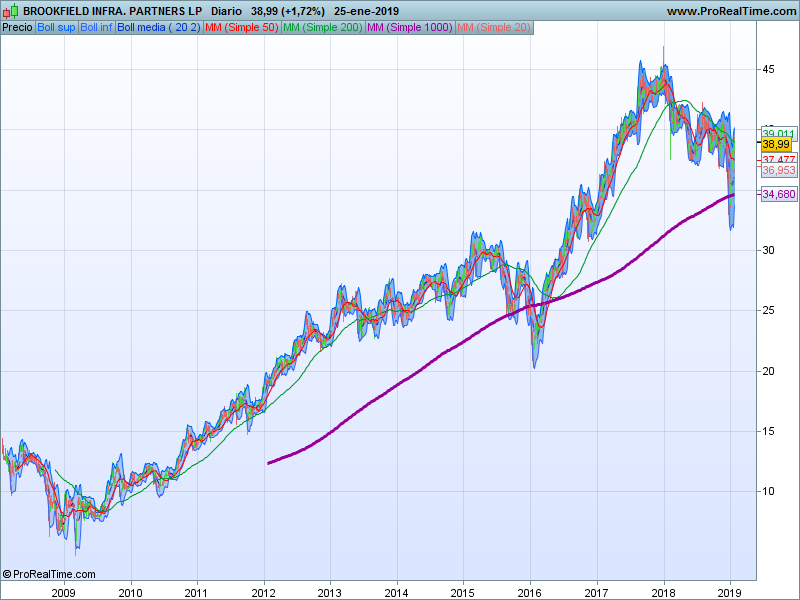Click the 2013 label on the time axis
Viewport: 800px width, 600px height.
[330, 593]
